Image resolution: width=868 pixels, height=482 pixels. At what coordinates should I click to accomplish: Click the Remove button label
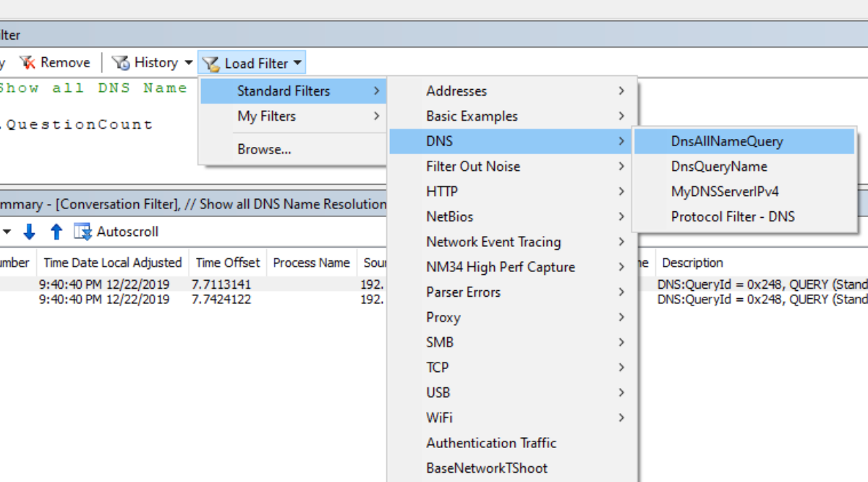(x=65, y=63)
